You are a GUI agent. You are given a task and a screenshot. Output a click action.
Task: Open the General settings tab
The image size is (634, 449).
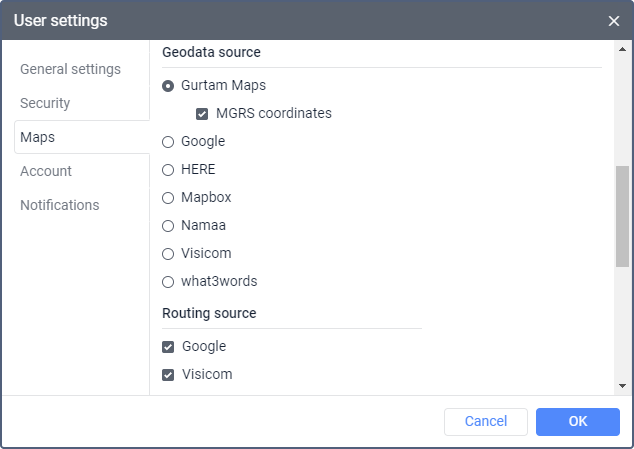click(x=70, y=69)
